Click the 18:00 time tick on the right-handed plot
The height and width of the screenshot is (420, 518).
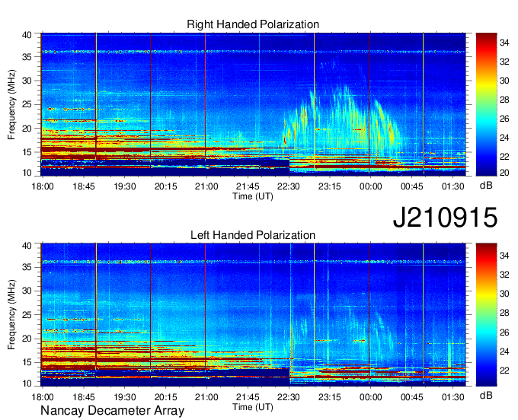click(x=43, y=186)
